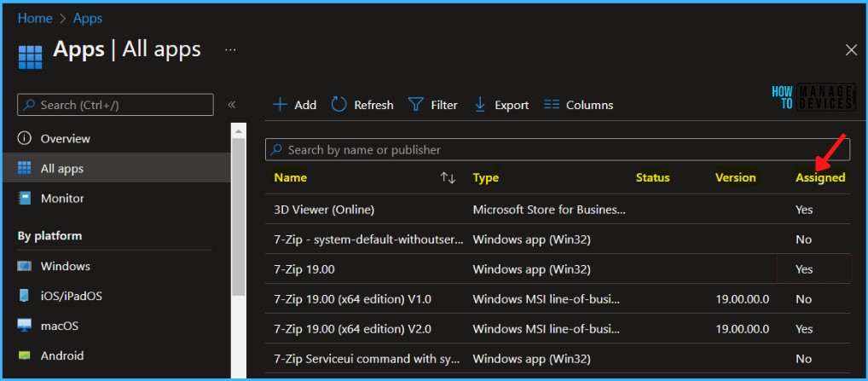Viewport: 868px width, 381px height.
Task: Click the Type column header
Action: [485, 177]
